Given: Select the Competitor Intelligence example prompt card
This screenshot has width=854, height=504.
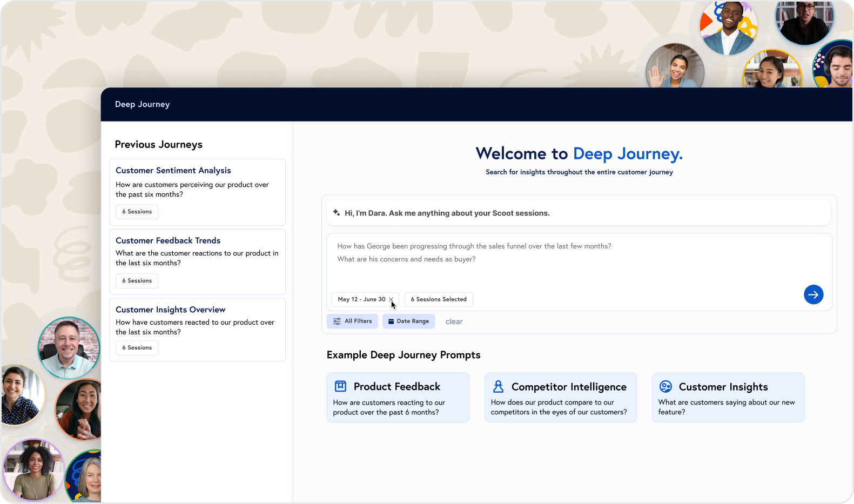Looking at the screenshot, I should pyautogui.click(x=561, y=398).
